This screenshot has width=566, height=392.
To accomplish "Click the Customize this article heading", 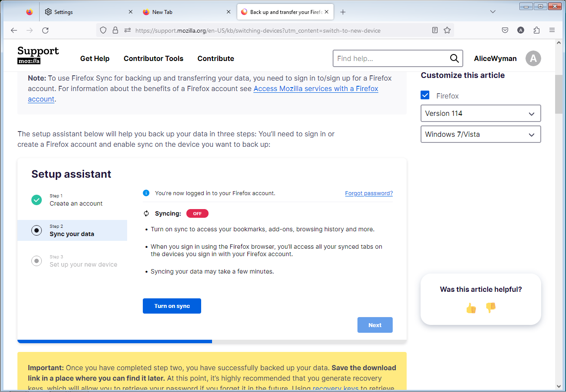I will 463,75.
